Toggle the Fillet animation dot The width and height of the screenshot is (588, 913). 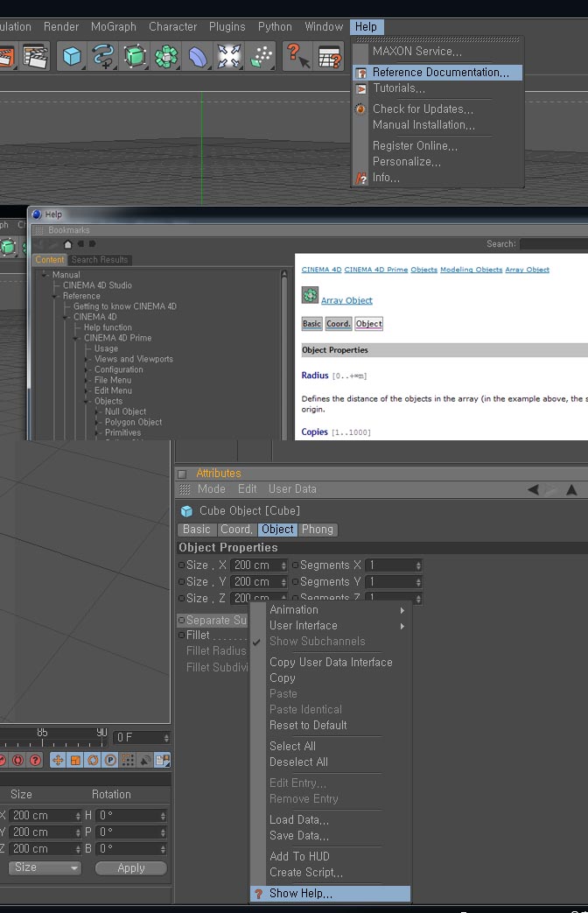click(x=181, y=636)
